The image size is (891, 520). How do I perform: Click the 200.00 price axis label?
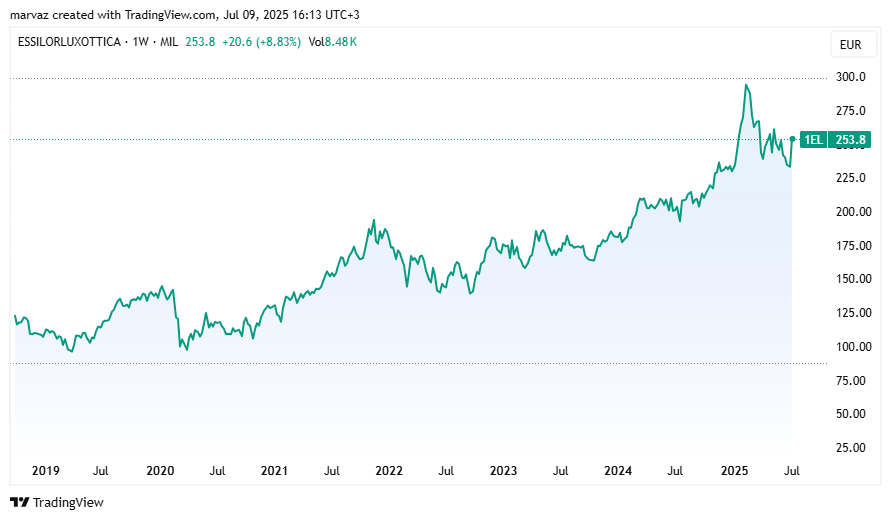[x=853, y=211]
